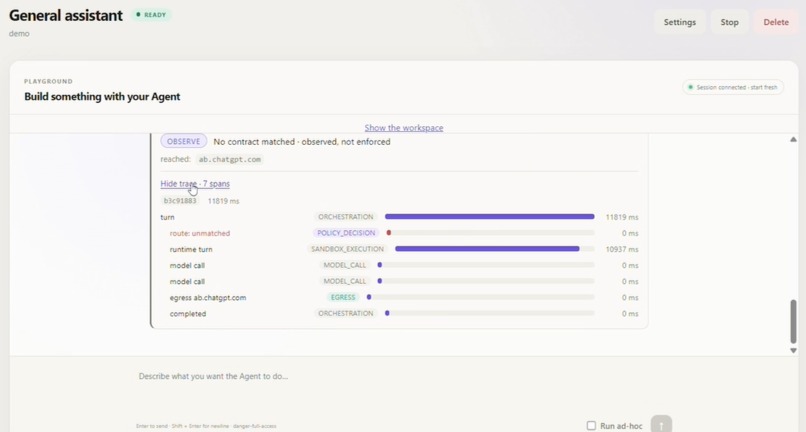Click the scrollbar up arrow
Image resolution: width=806 pixels, height=432 pixels.
793,139
